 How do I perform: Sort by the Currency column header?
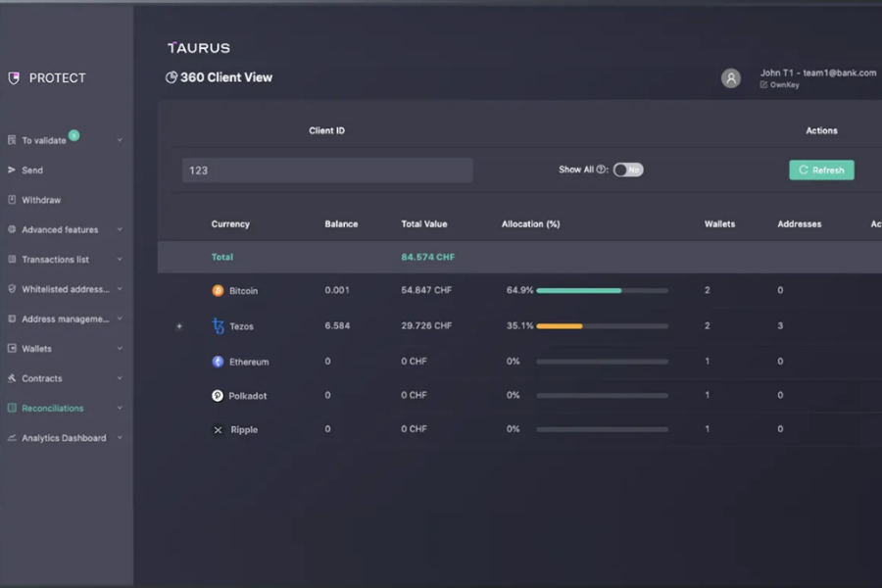pos(230,224)
